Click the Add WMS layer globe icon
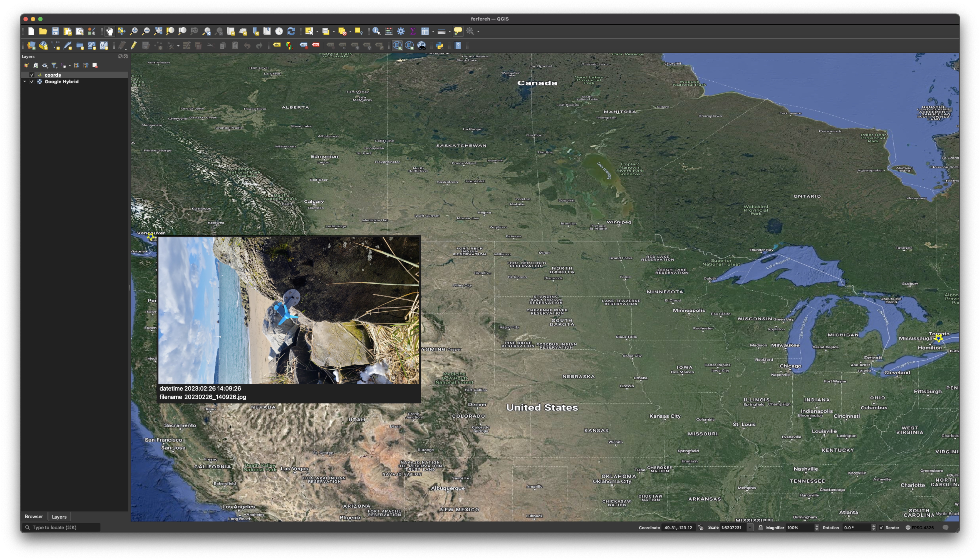 tap(397, 46)
